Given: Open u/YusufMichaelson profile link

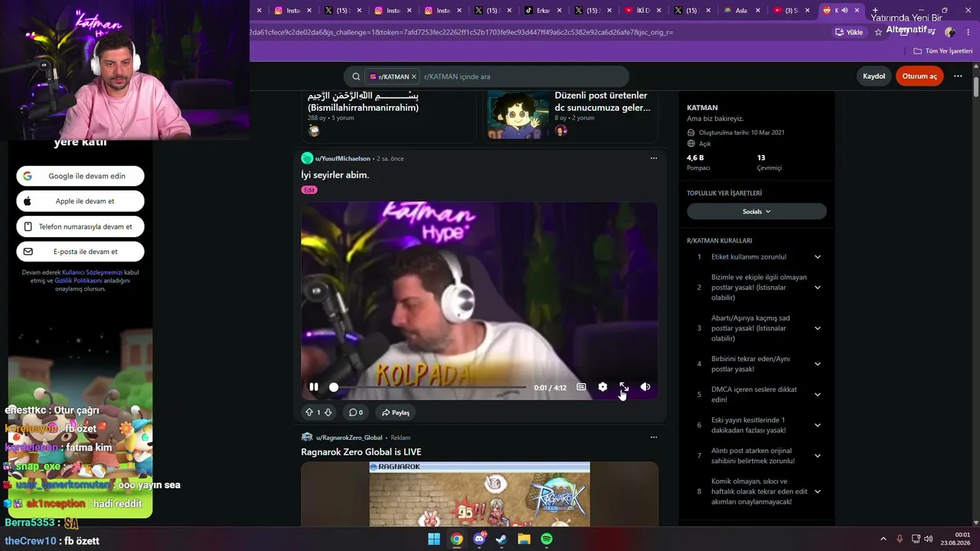Looking at the screenshot, I should pos(342,158).
